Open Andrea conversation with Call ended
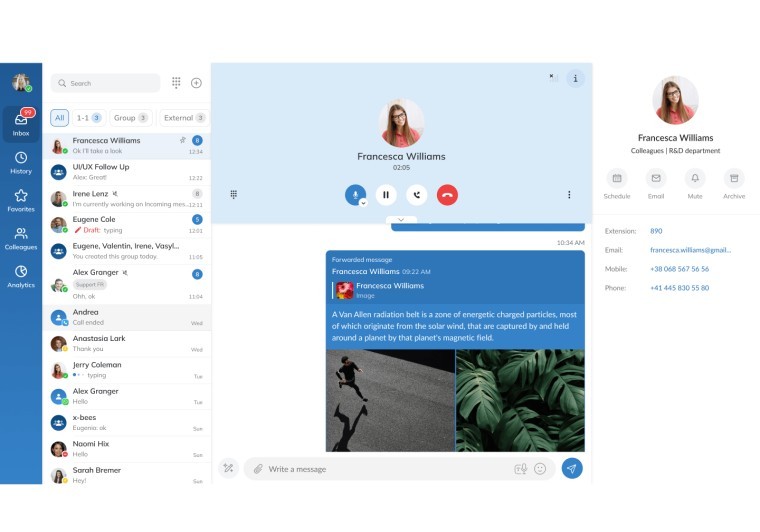 tap(127, 317)
